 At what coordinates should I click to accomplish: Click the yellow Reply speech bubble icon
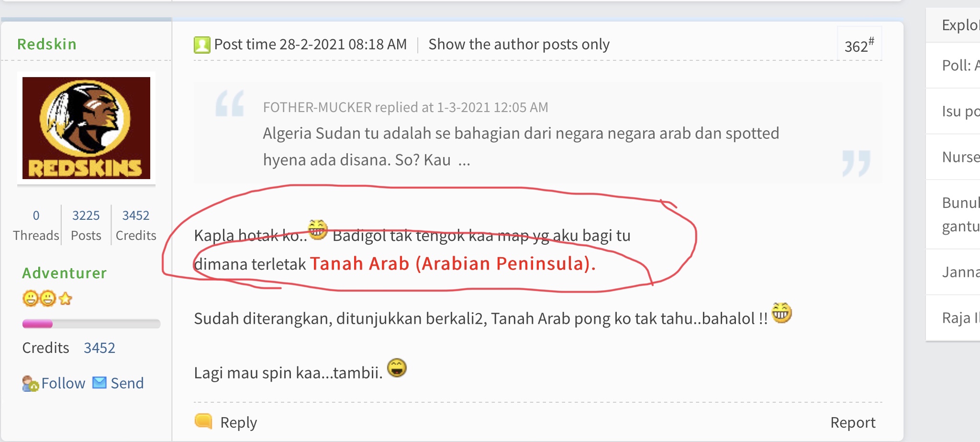point(203,421)
